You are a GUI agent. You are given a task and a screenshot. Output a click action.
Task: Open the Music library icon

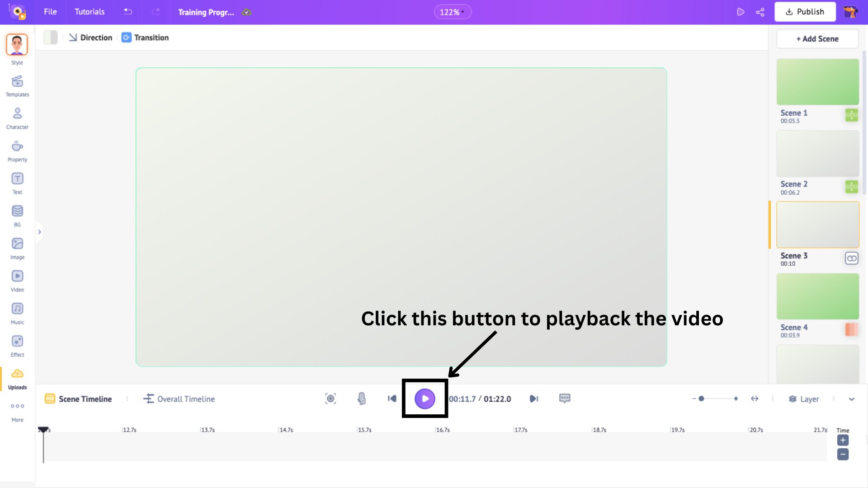(17, 314)
